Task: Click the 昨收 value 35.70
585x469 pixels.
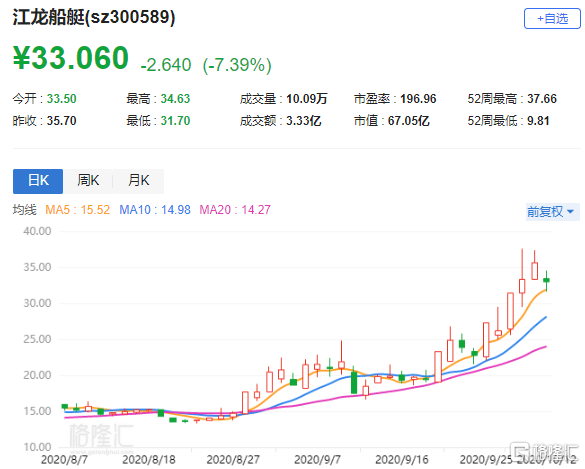Action: (x=62, y=121)
